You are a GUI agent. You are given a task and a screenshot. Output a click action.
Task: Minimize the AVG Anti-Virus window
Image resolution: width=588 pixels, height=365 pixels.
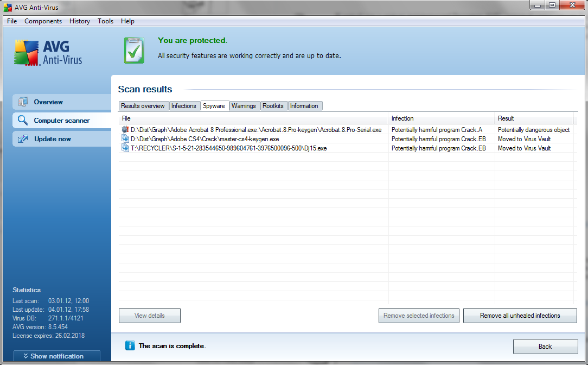538,5
